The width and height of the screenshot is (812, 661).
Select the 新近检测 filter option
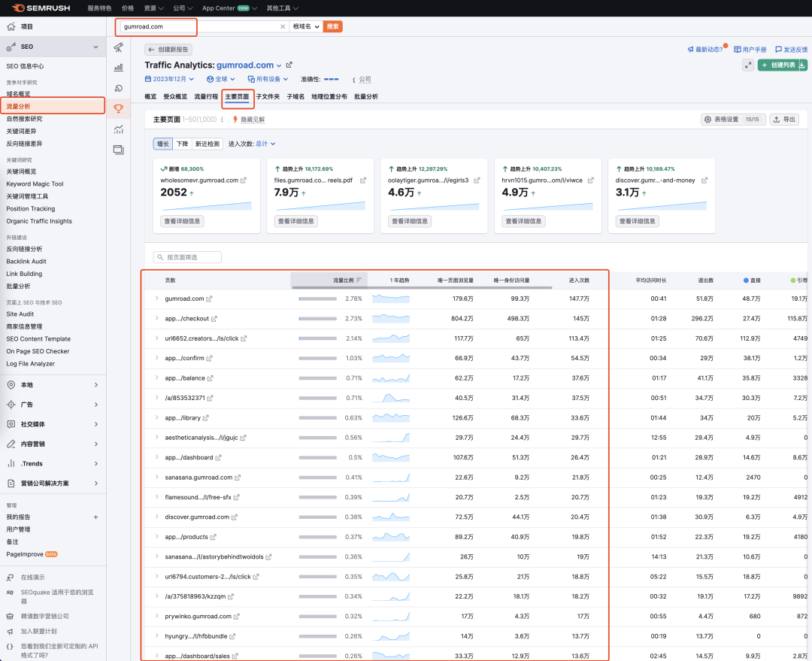pyautogui.click(x=207, y=144)
